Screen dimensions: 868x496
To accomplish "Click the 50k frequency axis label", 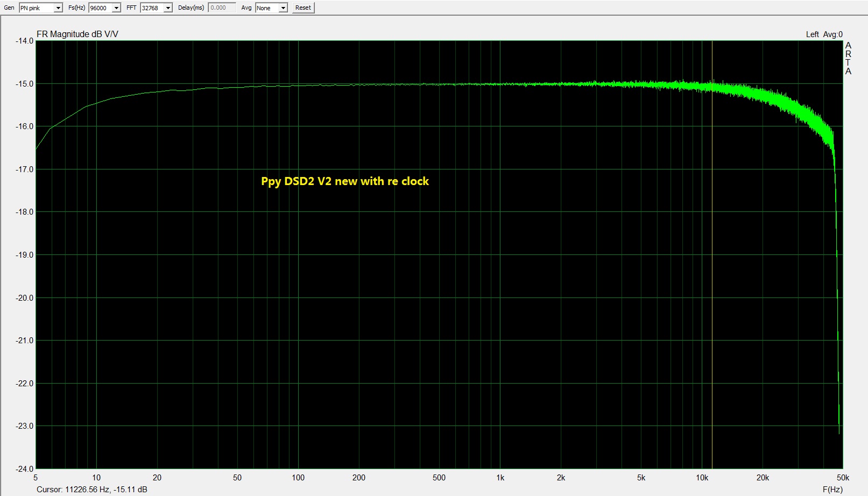I will (843, 478).
